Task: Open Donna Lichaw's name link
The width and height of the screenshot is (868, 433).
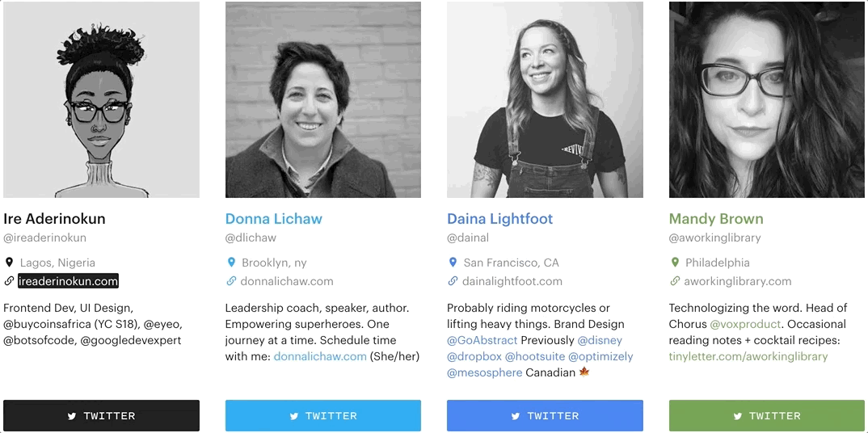Action: (x=273, y=219)
